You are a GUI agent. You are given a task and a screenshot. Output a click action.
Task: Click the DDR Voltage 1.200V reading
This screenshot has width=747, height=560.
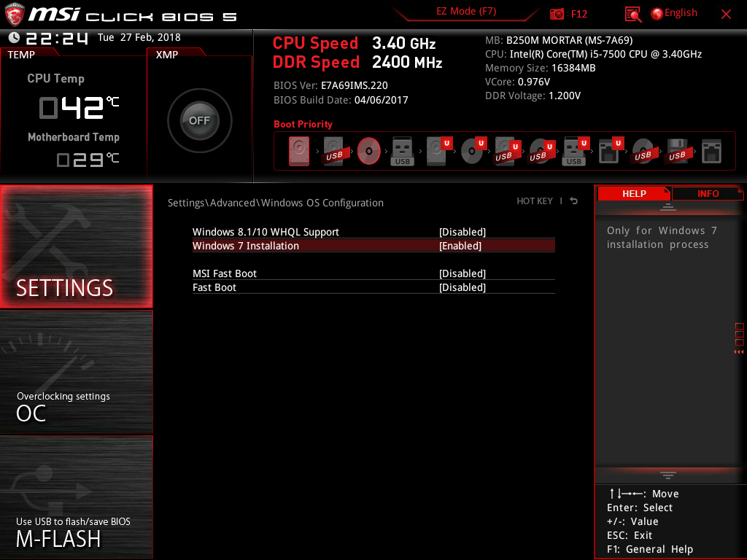(533, 96)
